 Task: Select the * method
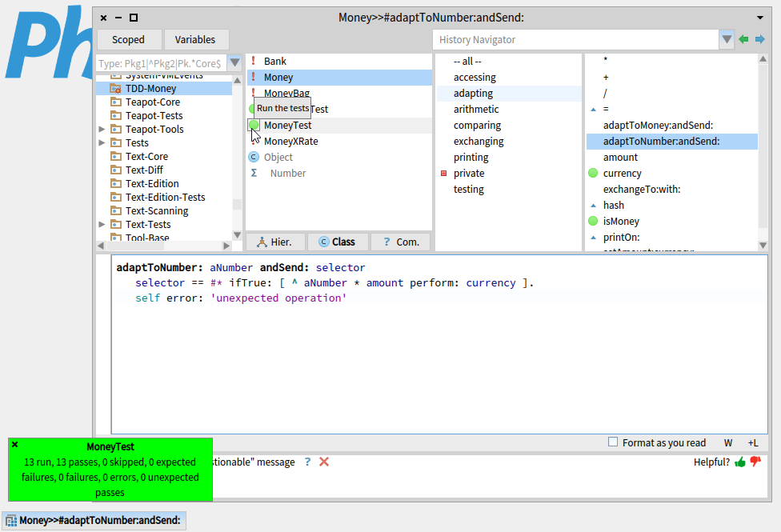point(672,61)
